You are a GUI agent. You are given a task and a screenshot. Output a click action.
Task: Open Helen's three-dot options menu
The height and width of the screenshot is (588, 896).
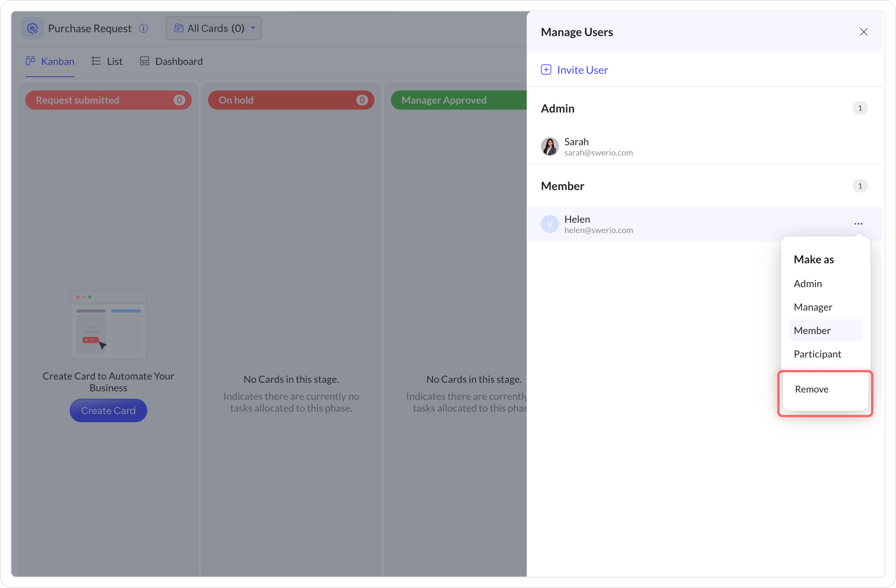click(858, 224)
